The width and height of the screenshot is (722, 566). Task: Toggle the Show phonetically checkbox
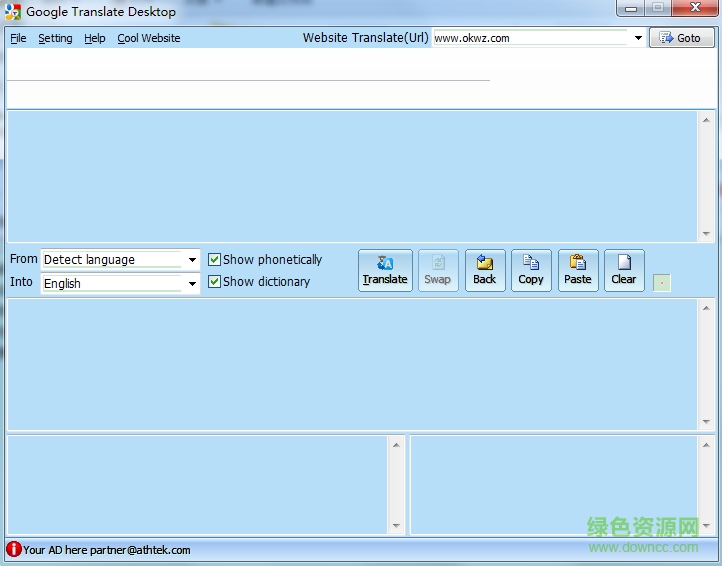[214, 260]
